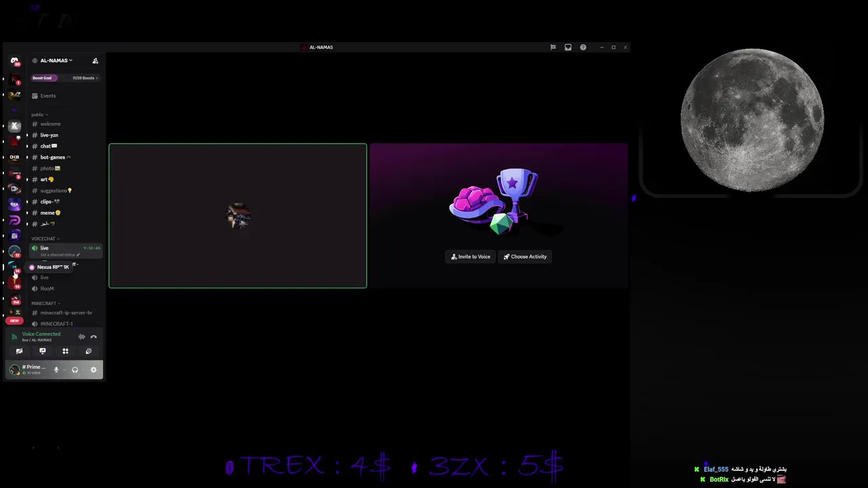Select the server icon with 17 badge
The width and height of the screenshot is (868, 488).
(14, 251)
